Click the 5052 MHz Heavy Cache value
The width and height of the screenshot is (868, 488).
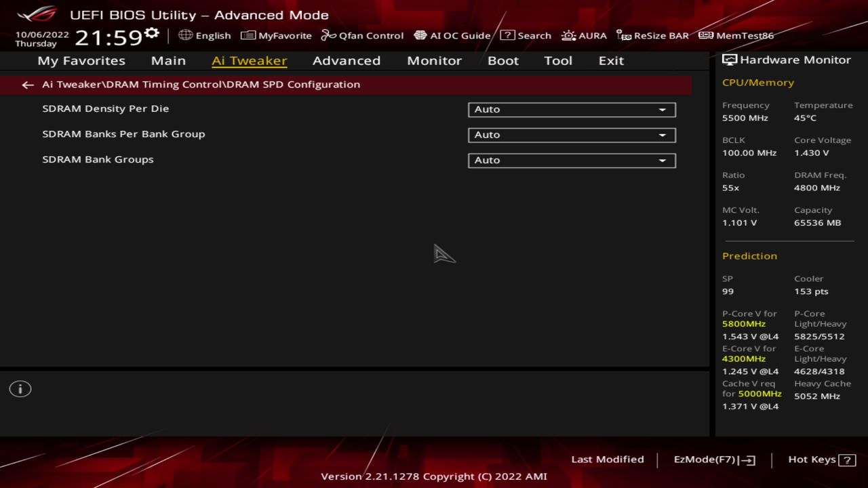click(x=817, y=396)
